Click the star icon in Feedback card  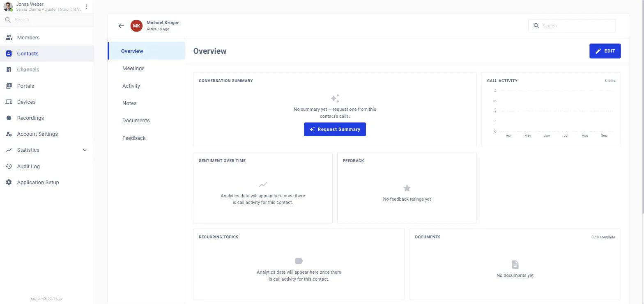[407, 188]
